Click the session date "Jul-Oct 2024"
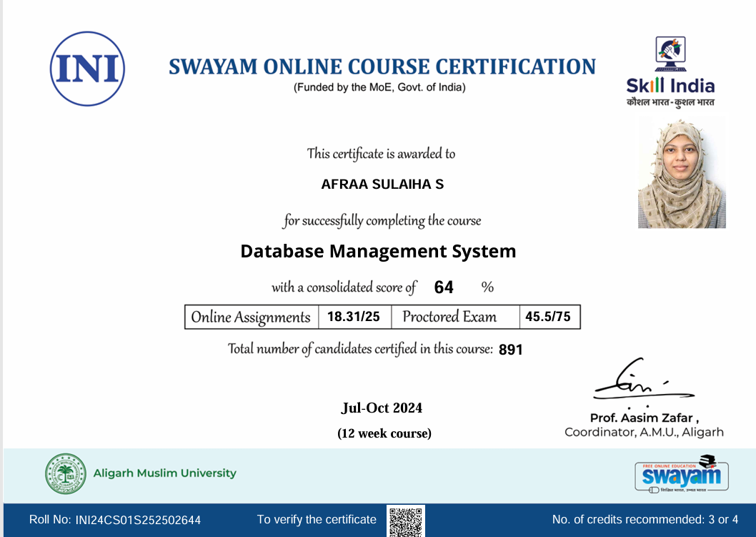 pyautogui.click(x=382, y=408)
